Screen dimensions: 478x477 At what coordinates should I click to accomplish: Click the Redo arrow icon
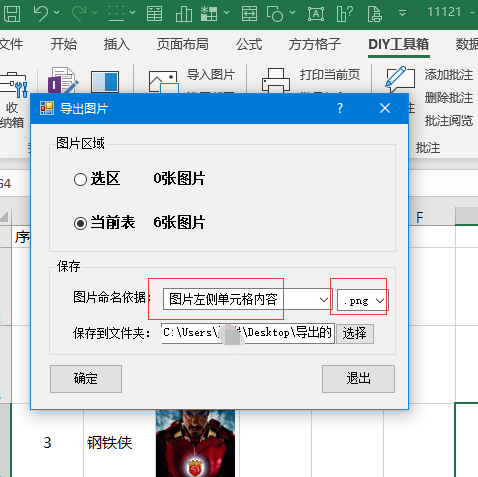[79, 13]
